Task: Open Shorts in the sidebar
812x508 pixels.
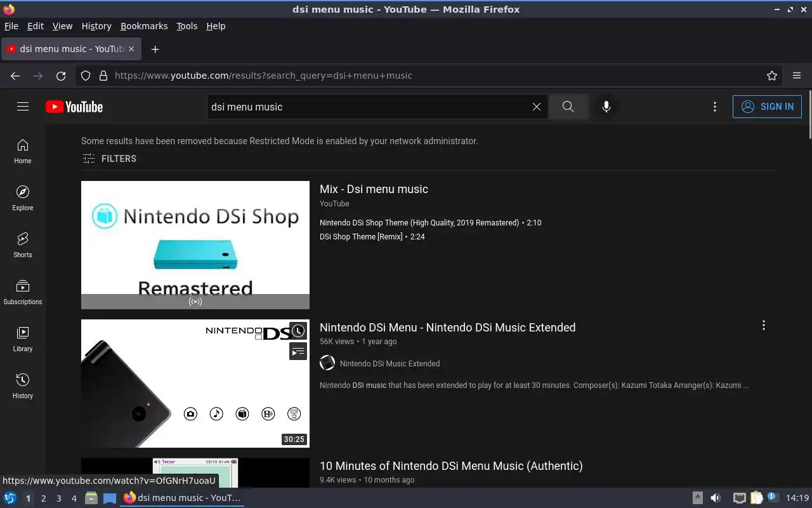Action: 23,246
